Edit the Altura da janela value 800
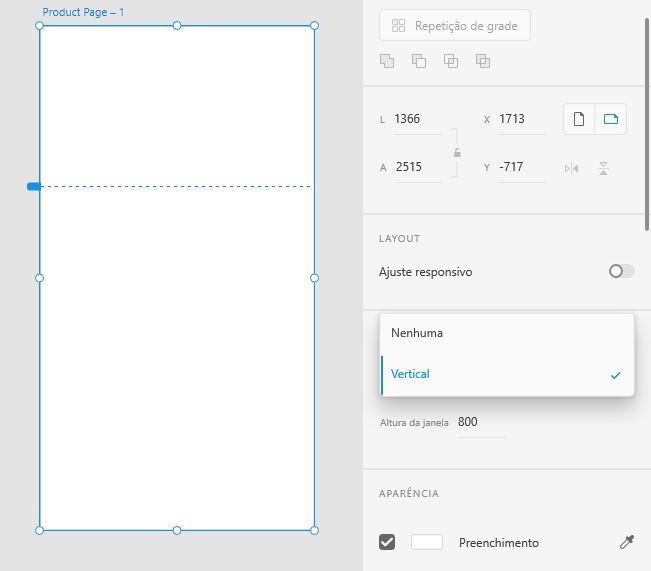Image resolution: width=651 pixels, height=571 pixels. pos(482,422)
